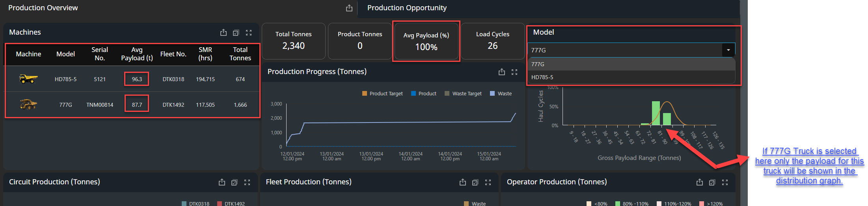Image resolution: width=868 pixels, height=206 pixels.
Task: Click Product Tonnes card
Action: (x=360, y=41)
